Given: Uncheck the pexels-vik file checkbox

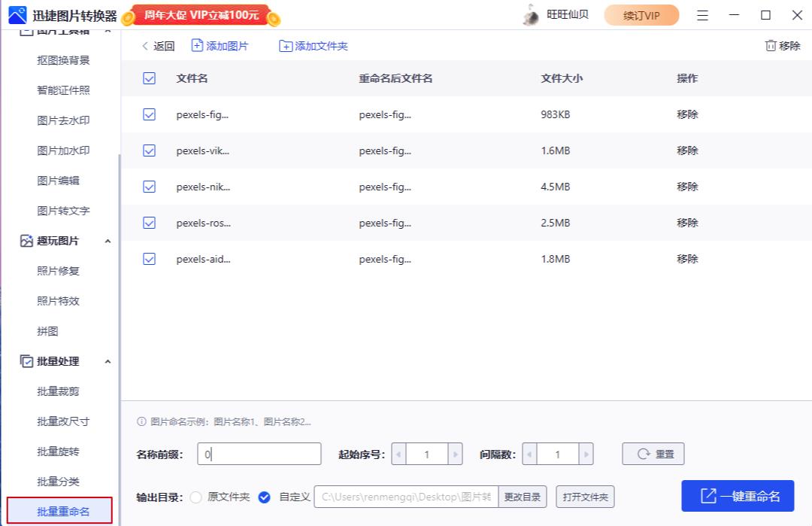Looking at the screenshot, I should click(149, 151).
